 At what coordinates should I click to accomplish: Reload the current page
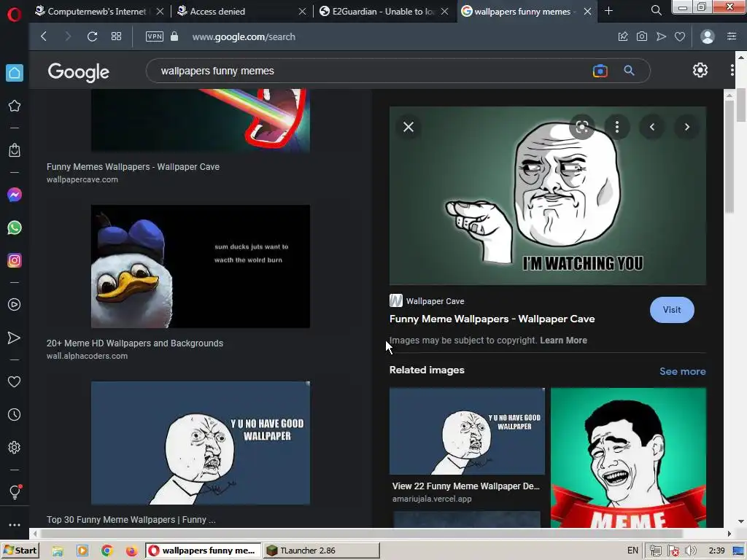tap(92, 36)
